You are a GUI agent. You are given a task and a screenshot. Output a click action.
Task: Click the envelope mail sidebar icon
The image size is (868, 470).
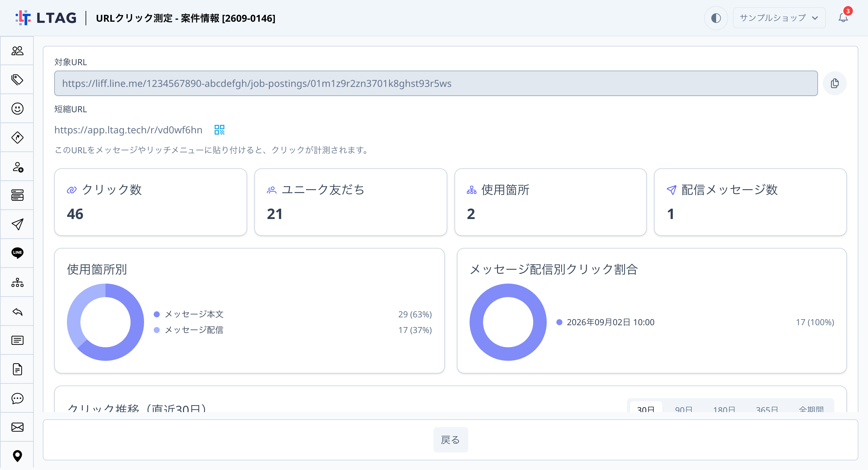tap(17, 427)
